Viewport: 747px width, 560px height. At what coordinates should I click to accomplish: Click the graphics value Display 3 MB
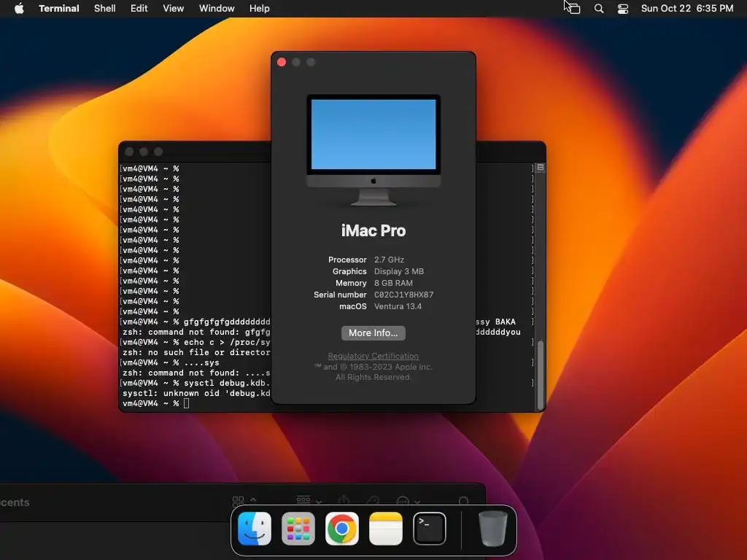[x=399, y=271]
